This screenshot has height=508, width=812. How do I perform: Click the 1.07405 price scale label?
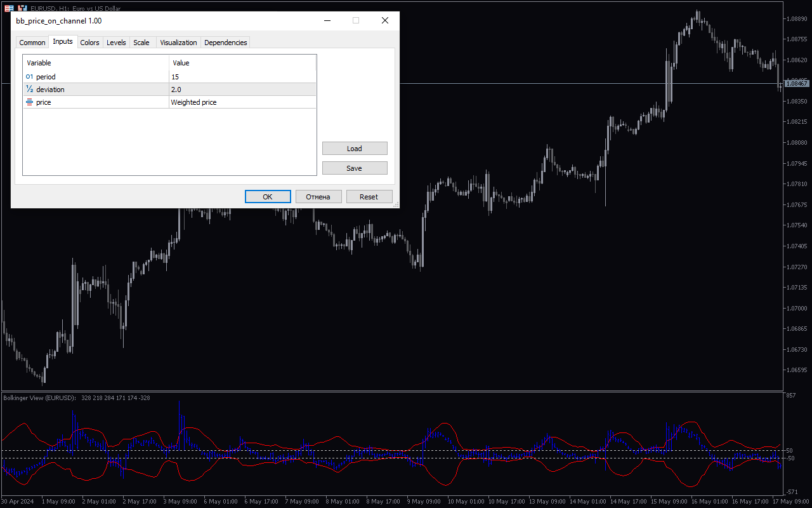tap(796, 246)
